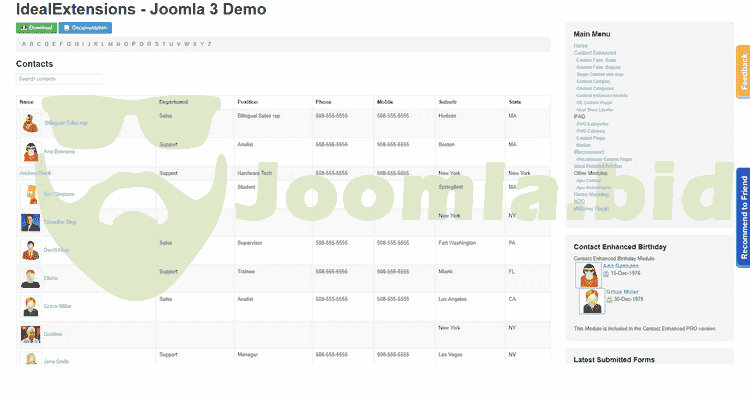The width and height of the screenshot is (750, 394).
Task: Open the Recommend to Friend side tab
Action: 743,218
